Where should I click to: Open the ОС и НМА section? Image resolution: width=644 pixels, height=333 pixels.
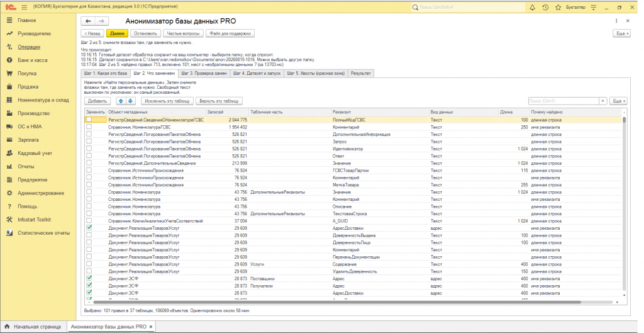(30, 127)
